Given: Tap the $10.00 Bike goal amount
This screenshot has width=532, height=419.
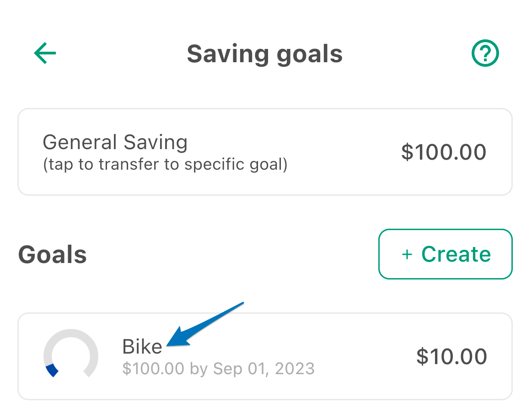Looking at the screenshot, I should pyautogui.click(x=451, y=356).
